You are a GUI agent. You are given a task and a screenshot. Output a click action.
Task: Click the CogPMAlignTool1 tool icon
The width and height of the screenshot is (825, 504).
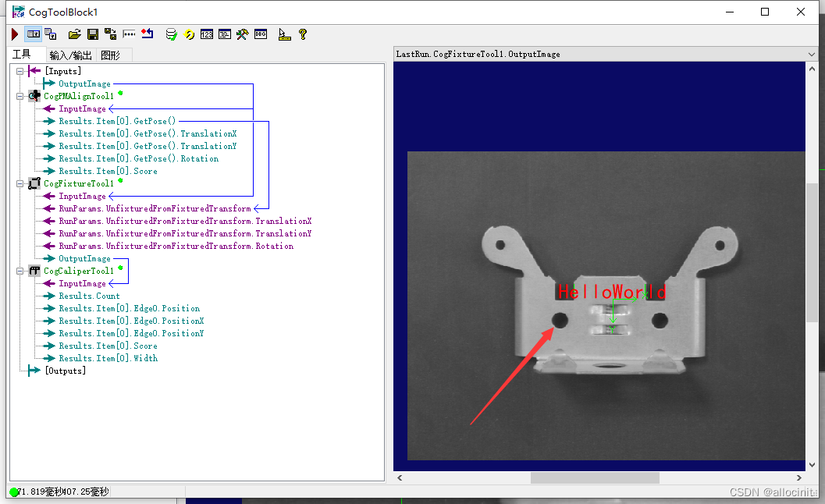[x=34, y=96]
